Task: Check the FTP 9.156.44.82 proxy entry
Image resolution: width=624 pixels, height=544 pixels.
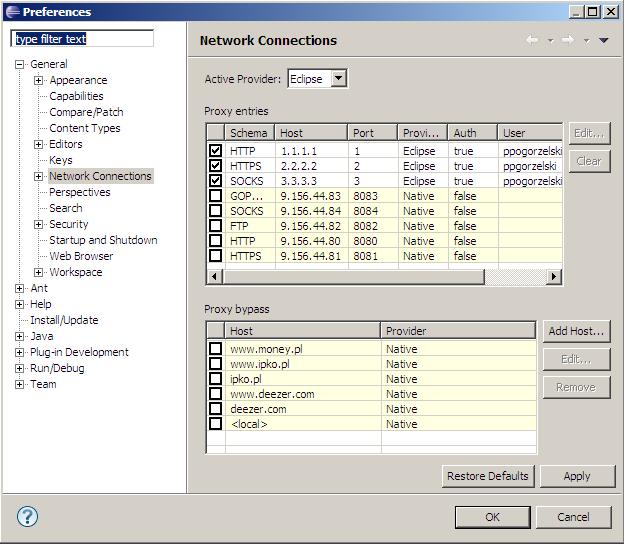Action: pyautogui.click(x=215, y=225)
